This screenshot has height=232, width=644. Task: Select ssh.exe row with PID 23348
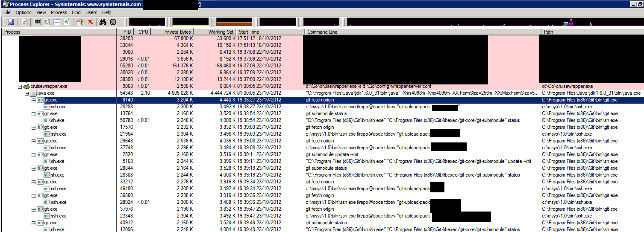click(x=323, y=216)
